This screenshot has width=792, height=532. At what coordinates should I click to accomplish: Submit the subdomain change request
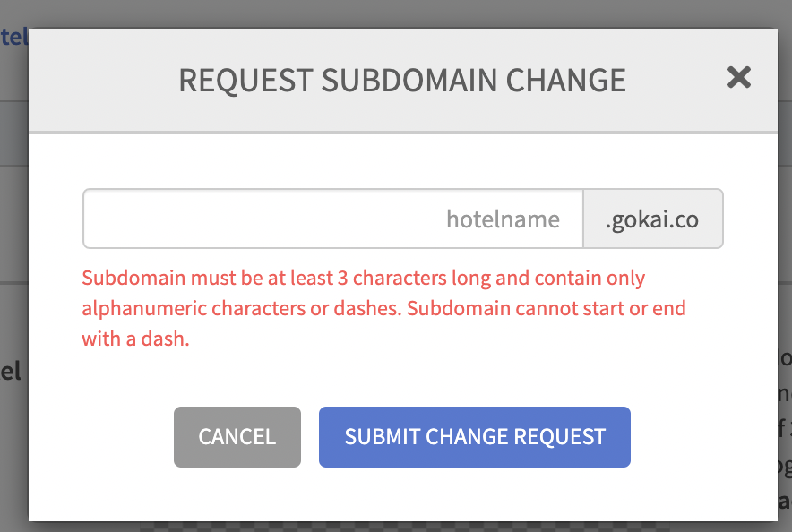pos(474,437)
